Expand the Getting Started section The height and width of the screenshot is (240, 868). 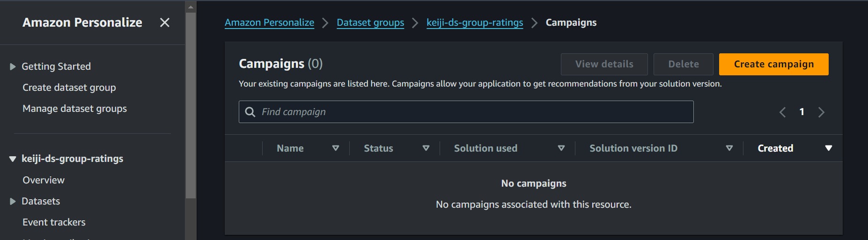(x=13, y=67)
